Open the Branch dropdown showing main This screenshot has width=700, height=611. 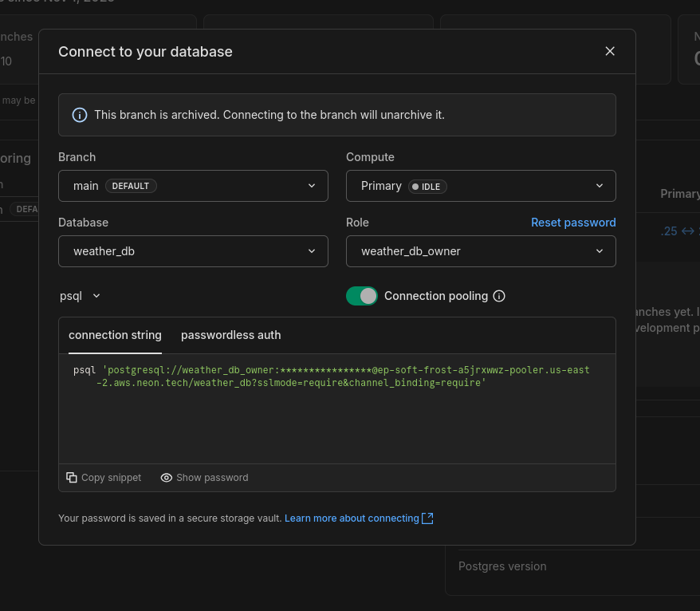pos(193,186)
